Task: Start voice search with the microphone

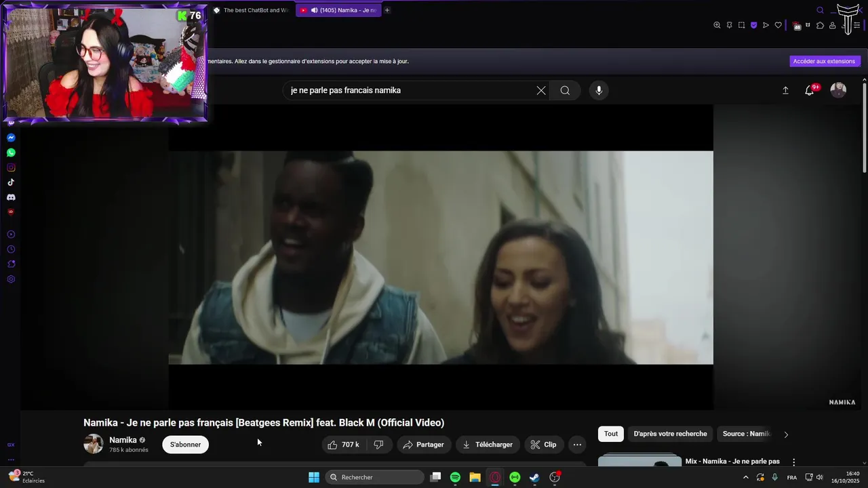Action: pos(599,90)
